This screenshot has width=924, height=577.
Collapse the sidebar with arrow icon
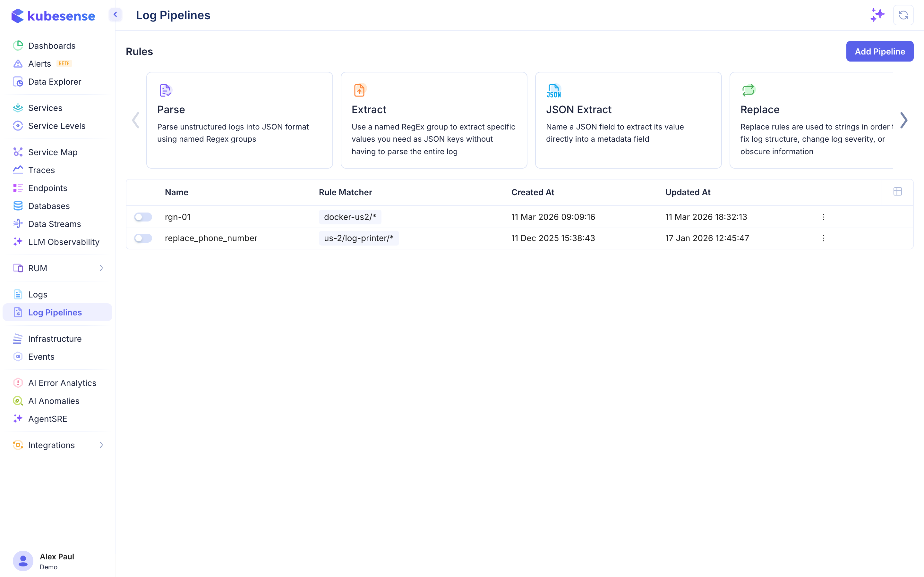(115, 14)
